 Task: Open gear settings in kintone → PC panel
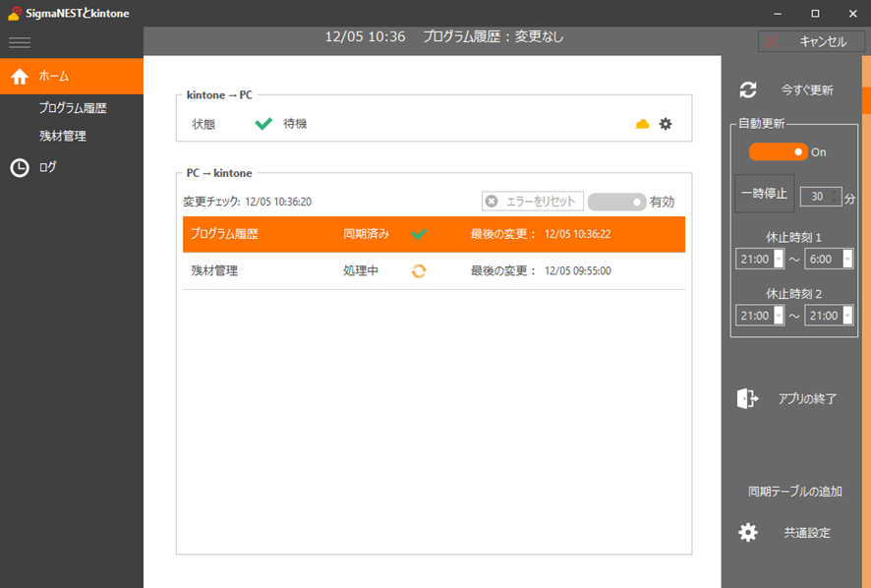(666, 124)
